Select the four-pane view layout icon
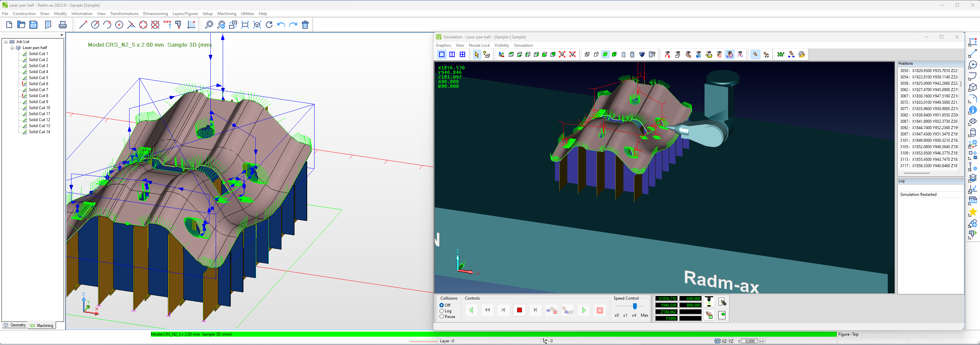This screenshot has height=345, width=980. click(x=462, y=55)
